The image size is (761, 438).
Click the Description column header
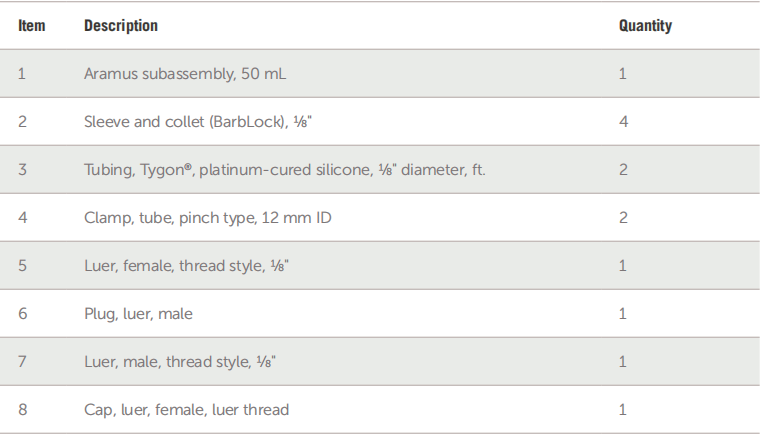point(121,26)
